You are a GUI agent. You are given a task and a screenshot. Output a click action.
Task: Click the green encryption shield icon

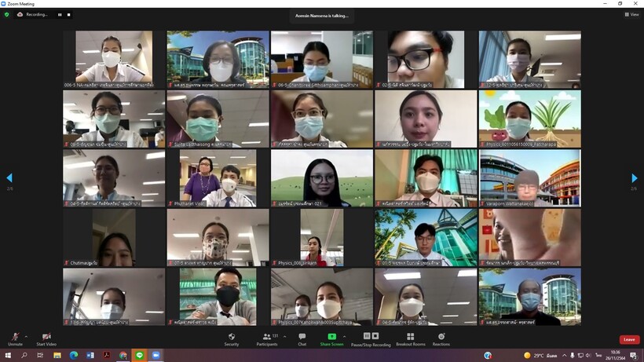(x=8, y=14)
